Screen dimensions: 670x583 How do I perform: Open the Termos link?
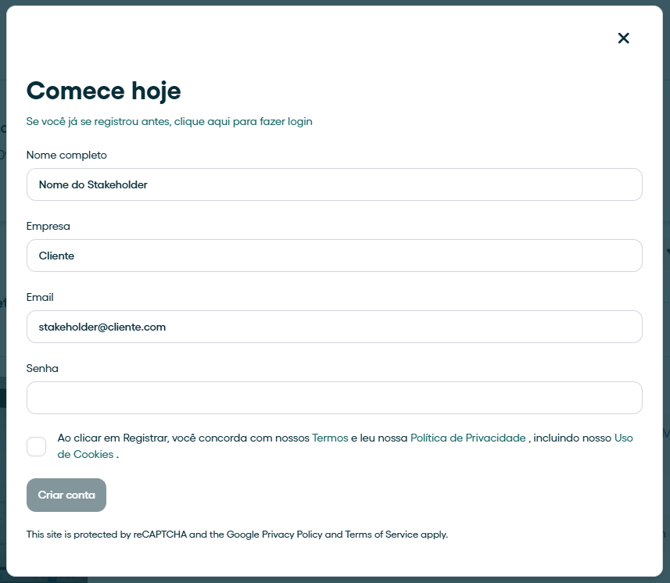(330, 438)
